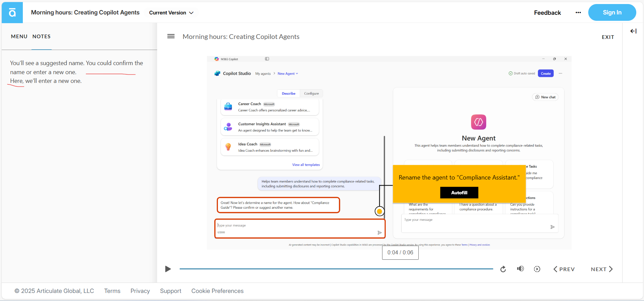The height and width of the screenshot is (301, 644).
Task: Click the orange hotspot marker
Action: (x=379, y=211)
